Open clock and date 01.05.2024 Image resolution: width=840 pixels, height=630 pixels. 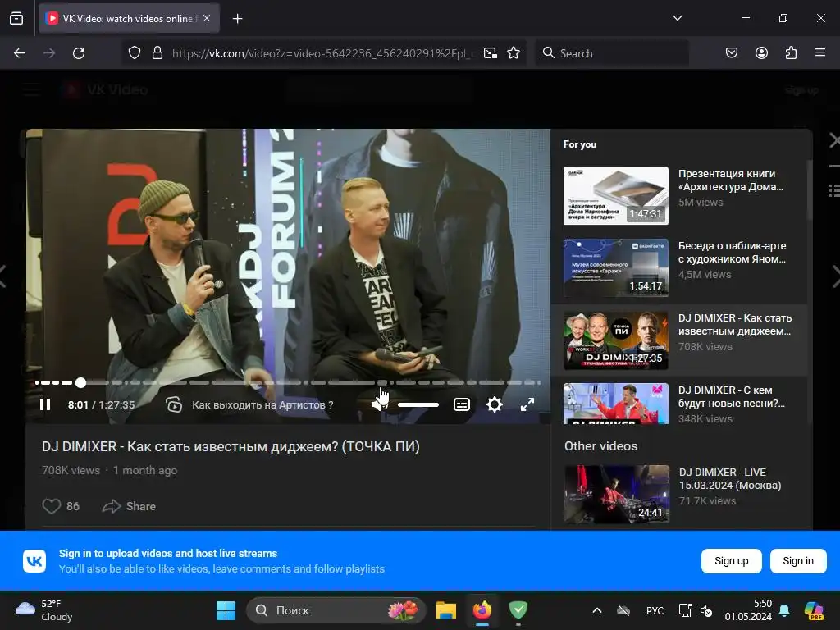(x=748, y=610)
